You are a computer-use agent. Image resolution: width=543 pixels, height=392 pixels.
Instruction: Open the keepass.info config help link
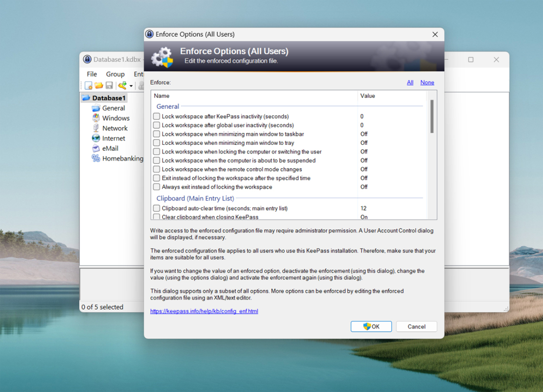[204, 310]
